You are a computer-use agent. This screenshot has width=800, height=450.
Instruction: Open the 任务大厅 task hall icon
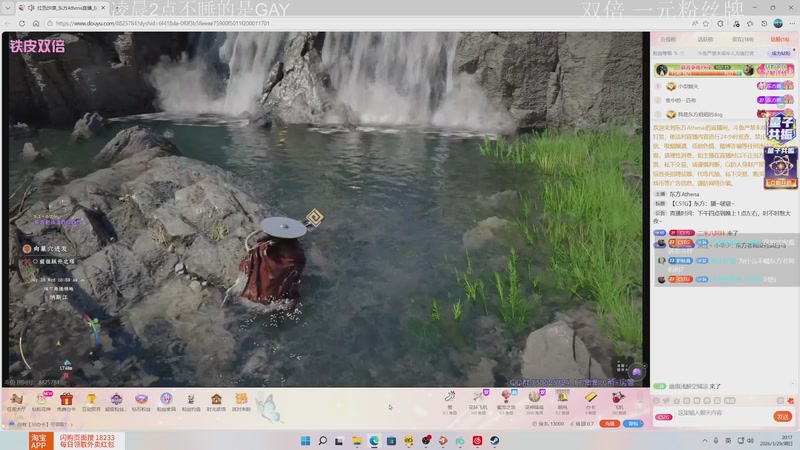[x=16, y=401]
